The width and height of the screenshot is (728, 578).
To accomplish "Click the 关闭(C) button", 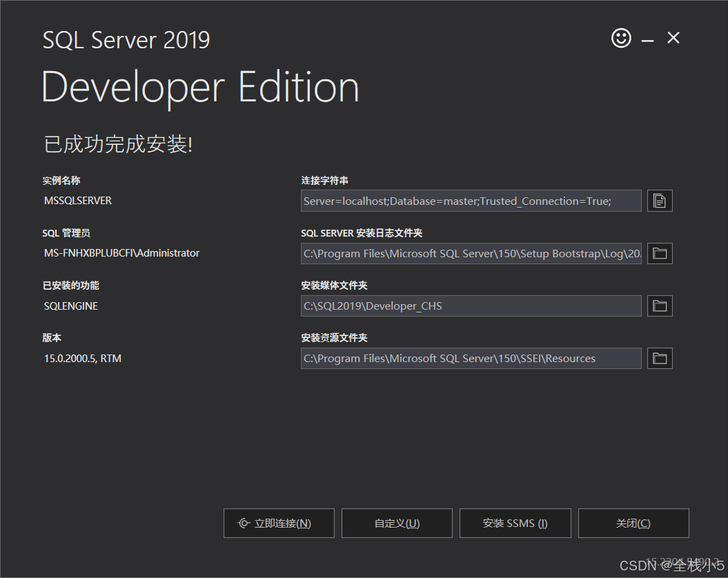I will [x=633, y=524].
